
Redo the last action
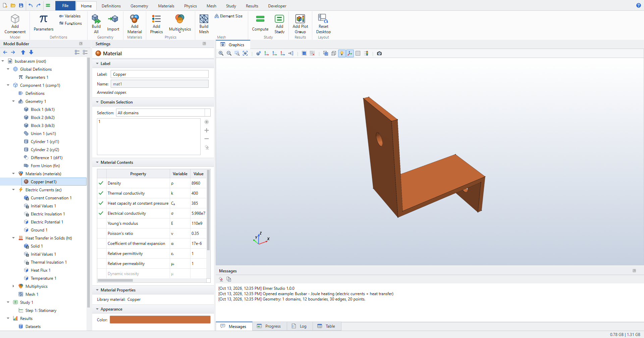(39, 5)
